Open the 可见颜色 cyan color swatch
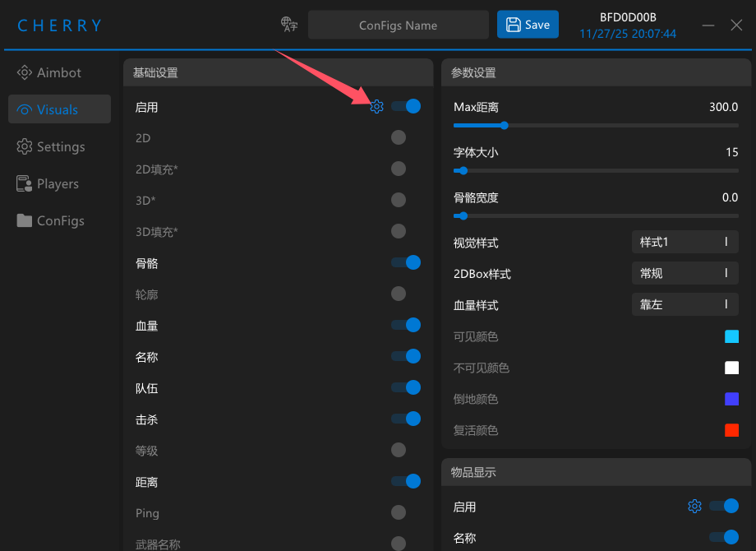 731,336
